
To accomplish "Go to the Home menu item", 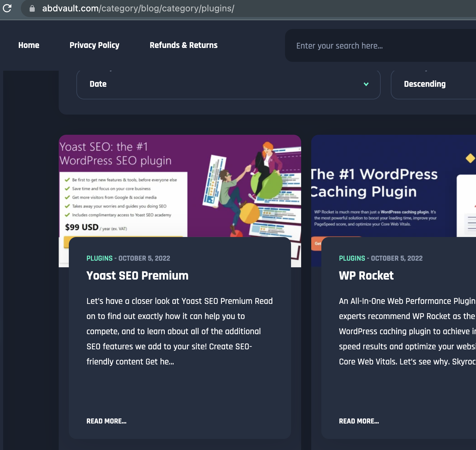I will 29,45.
